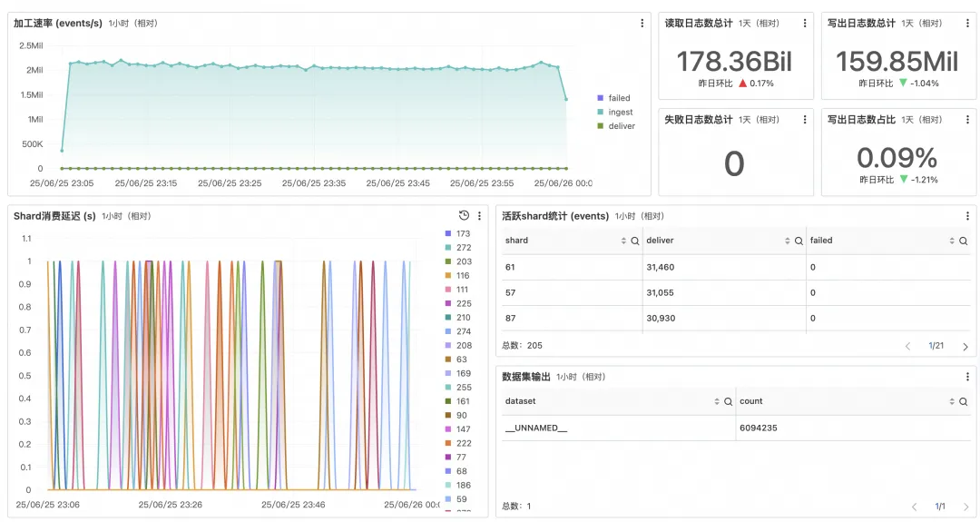The width and height of the screenshot is (980, 522).
Task: Select the __UNNAMED__ dataset cell
Action: tap(619, 428)
